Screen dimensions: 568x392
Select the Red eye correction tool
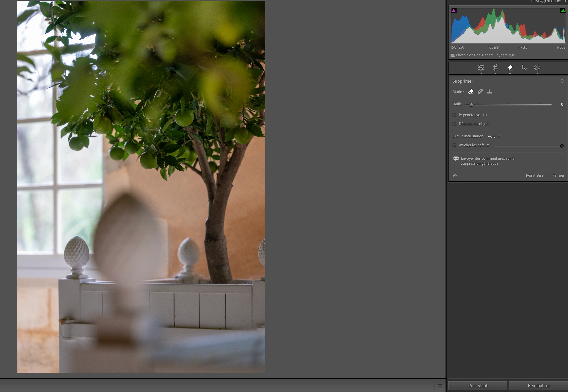pyautogui.click(x=524, y=67)
